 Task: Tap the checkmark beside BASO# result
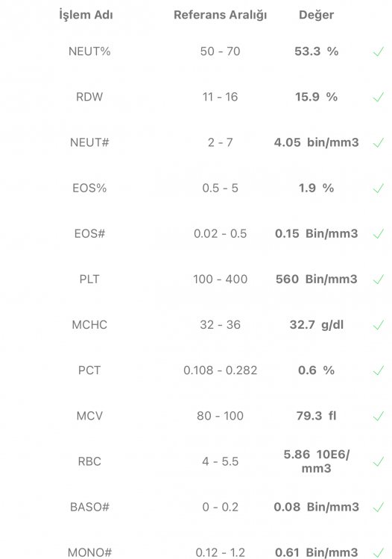378,507
